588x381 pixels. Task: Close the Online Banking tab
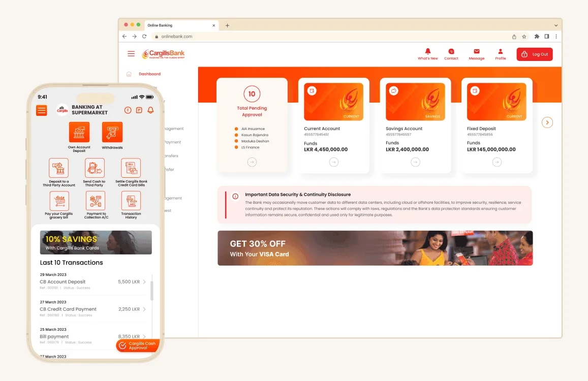point(214,25)
